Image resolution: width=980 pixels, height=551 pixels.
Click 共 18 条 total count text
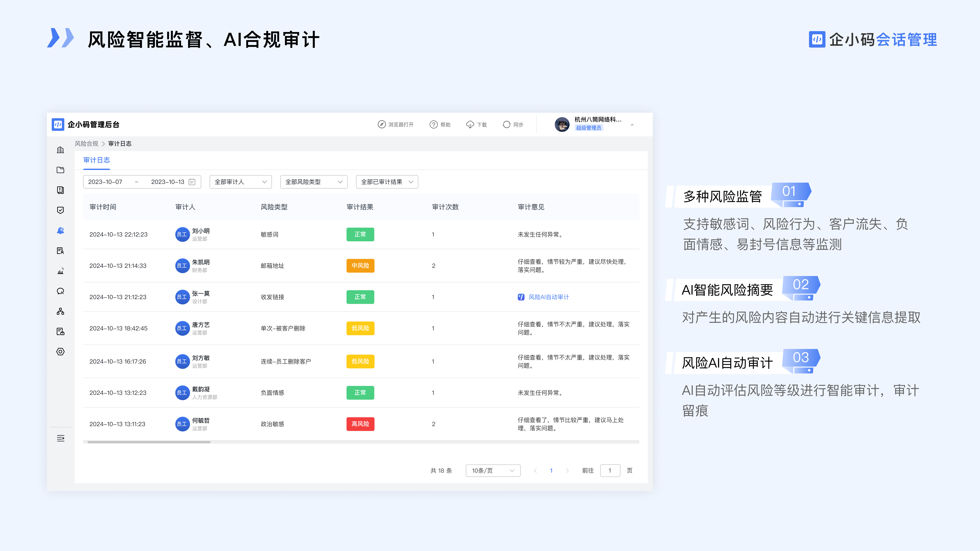[x=441, y=471]
